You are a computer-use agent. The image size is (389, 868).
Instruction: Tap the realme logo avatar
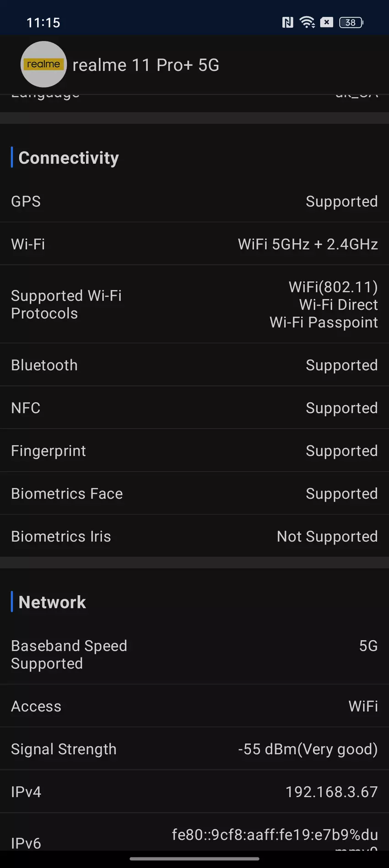point(43,64)
